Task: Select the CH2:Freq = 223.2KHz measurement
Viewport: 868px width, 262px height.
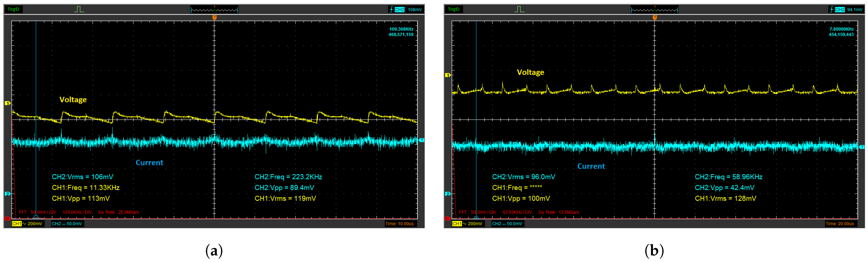Action: [x=288, y=177]
